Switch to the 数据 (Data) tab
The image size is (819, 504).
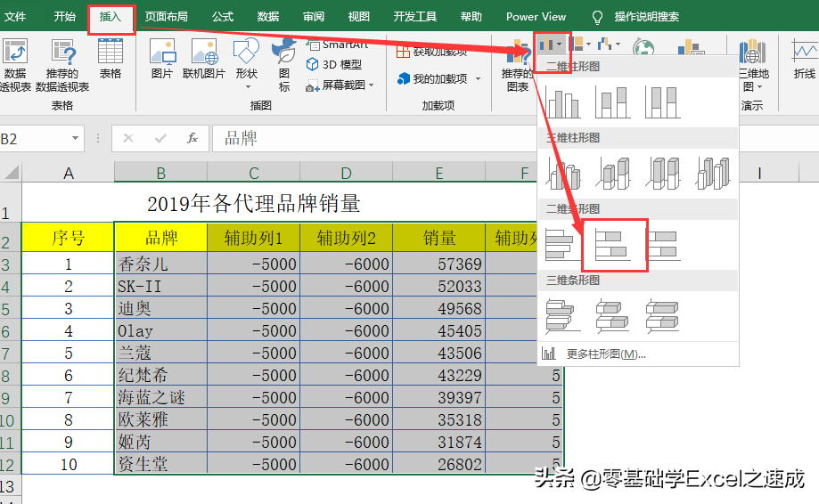point(268,17)
